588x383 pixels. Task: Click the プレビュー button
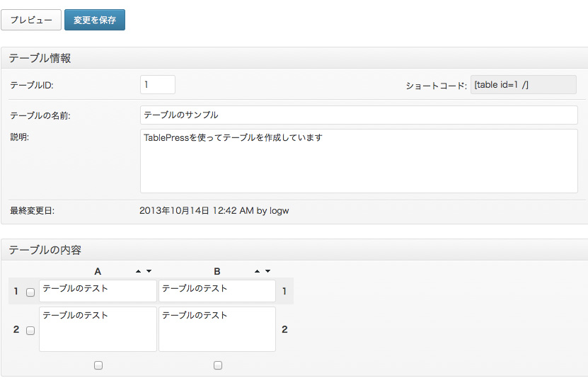pyautogui.click(x=31, y=20)
